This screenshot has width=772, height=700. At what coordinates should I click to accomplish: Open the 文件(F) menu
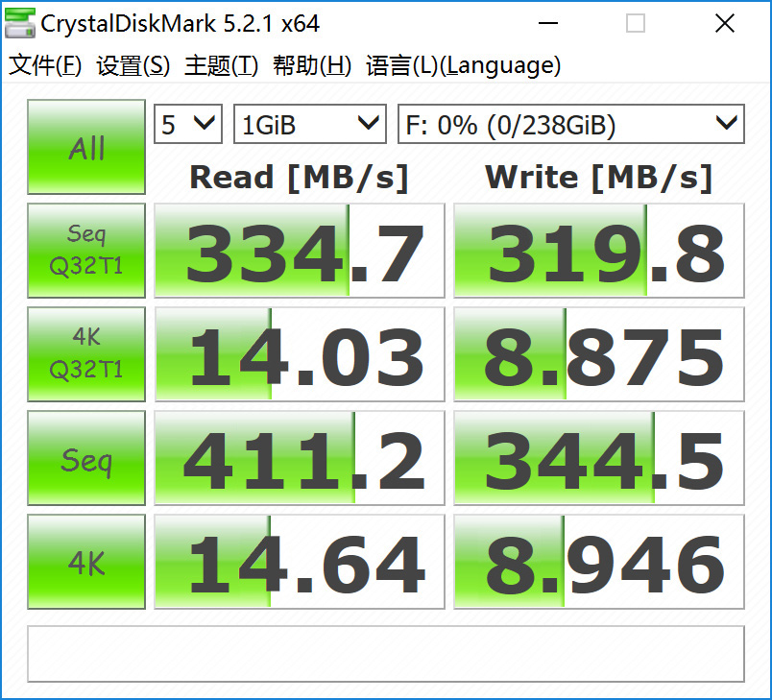[x=45, y=65]
